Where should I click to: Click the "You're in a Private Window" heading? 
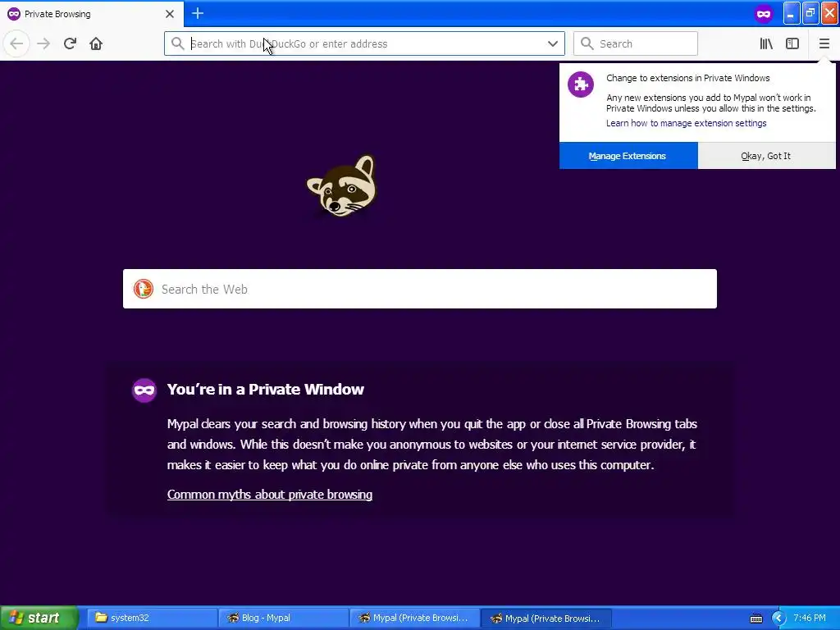265,390
